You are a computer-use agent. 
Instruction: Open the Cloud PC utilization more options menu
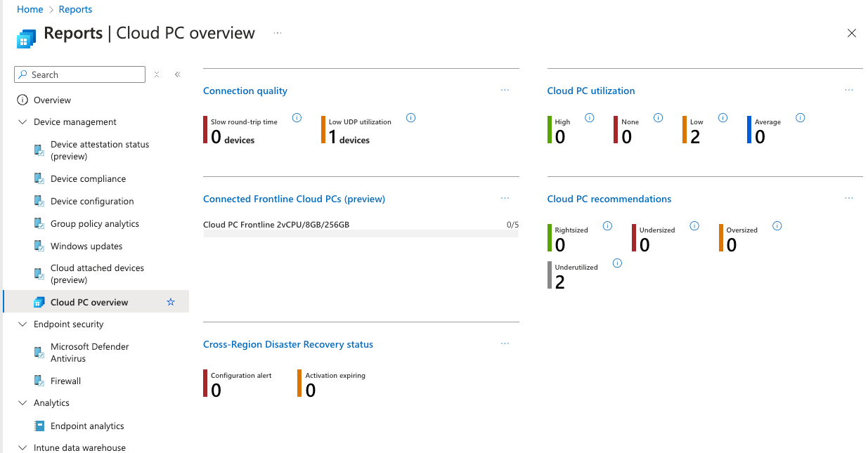pyautogui.click(x=849, y=90)
